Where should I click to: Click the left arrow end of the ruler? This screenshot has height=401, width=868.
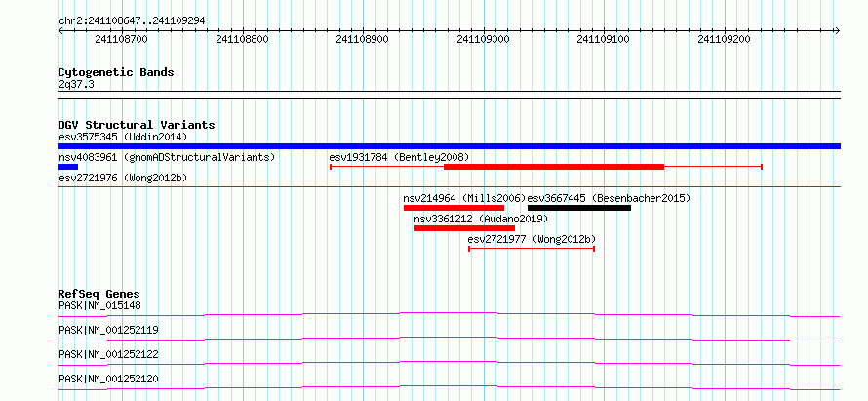tap(60, 30)
